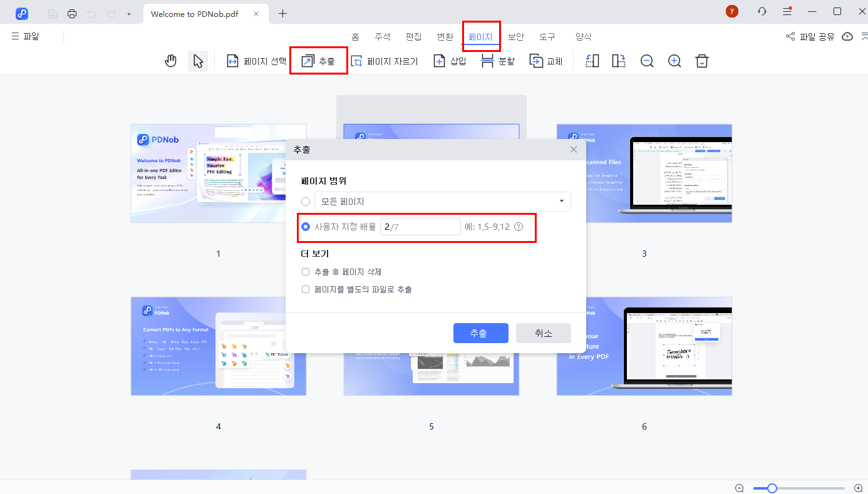Viewport: 868px width, 494px height.
Task: Select the 모든 페이지 radio button
Action: click(x=306, y=202)
